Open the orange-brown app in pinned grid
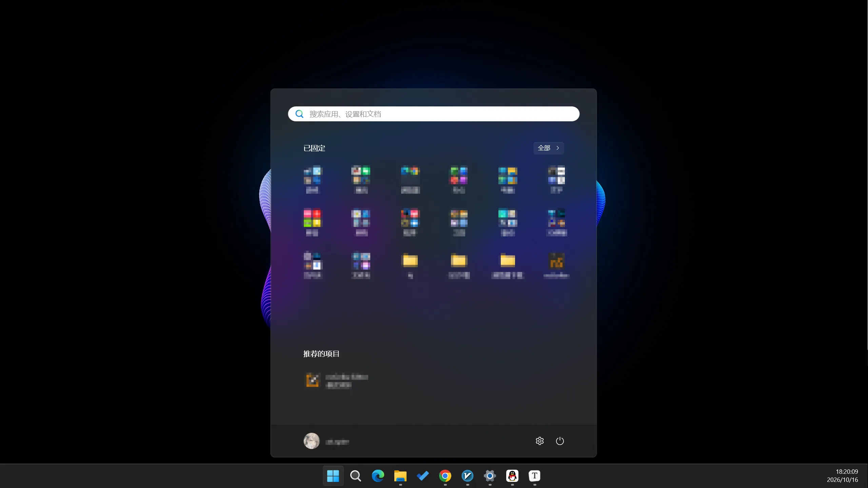Screen dimensions: 868x488 [556, 265]
